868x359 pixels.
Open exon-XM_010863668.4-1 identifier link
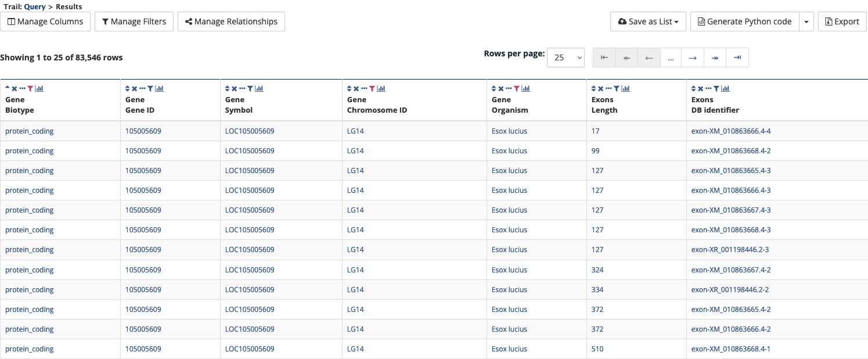coord(731,349)
